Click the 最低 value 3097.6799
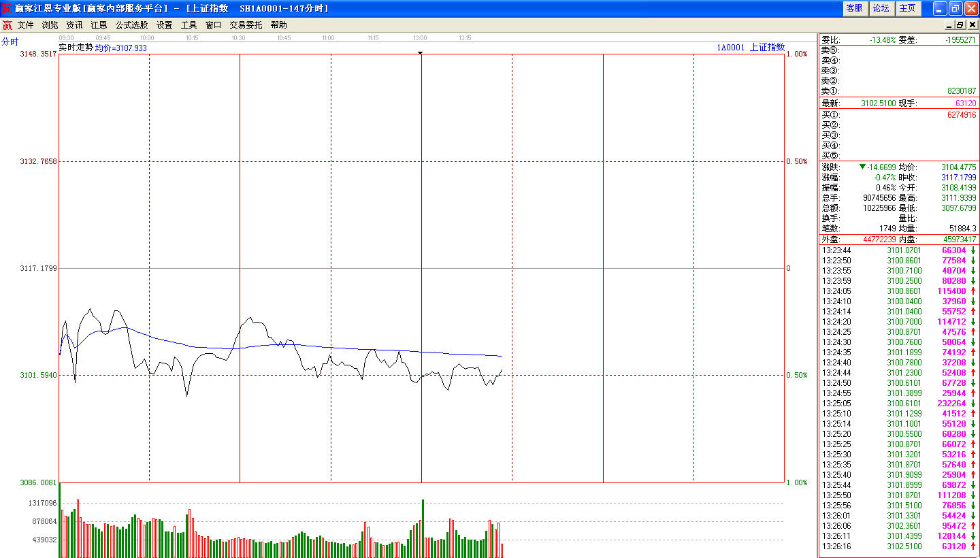Viewport: 980px width, 558px height. 959,208
